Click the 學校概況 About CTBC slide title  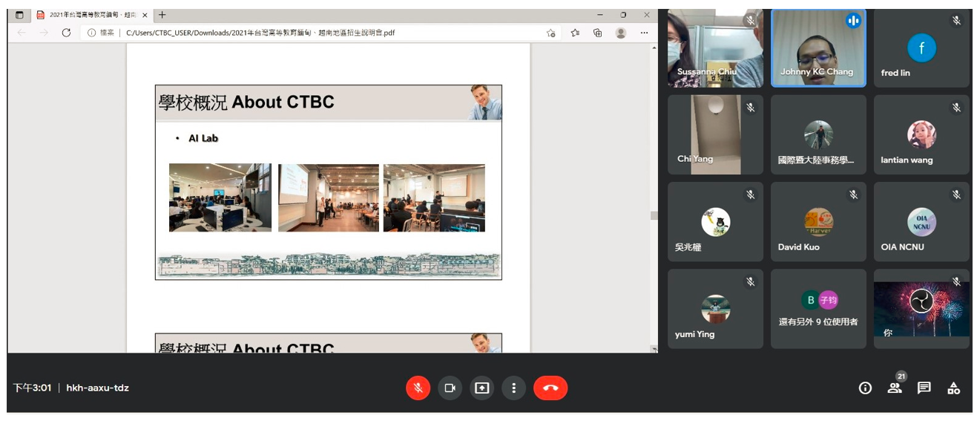tap(246, 102)
